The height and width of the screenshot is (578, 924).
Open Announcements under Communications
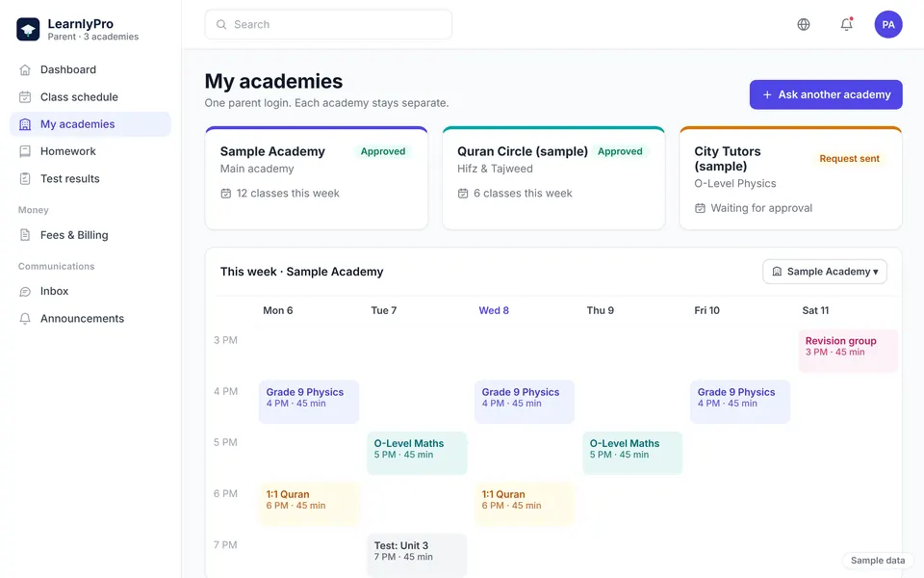pos(90,319)
